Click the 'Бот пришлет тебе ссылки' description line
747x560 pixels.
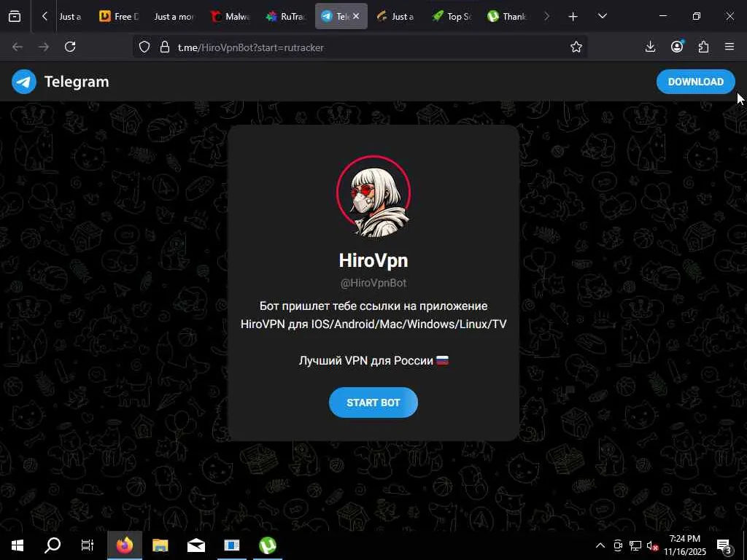pos(373,306)
